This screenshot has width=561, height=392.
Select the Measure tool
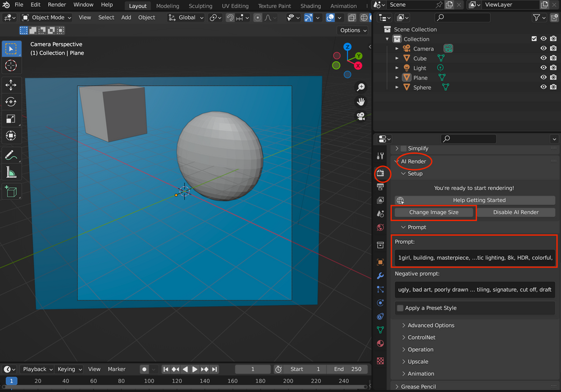click(11, 172)
